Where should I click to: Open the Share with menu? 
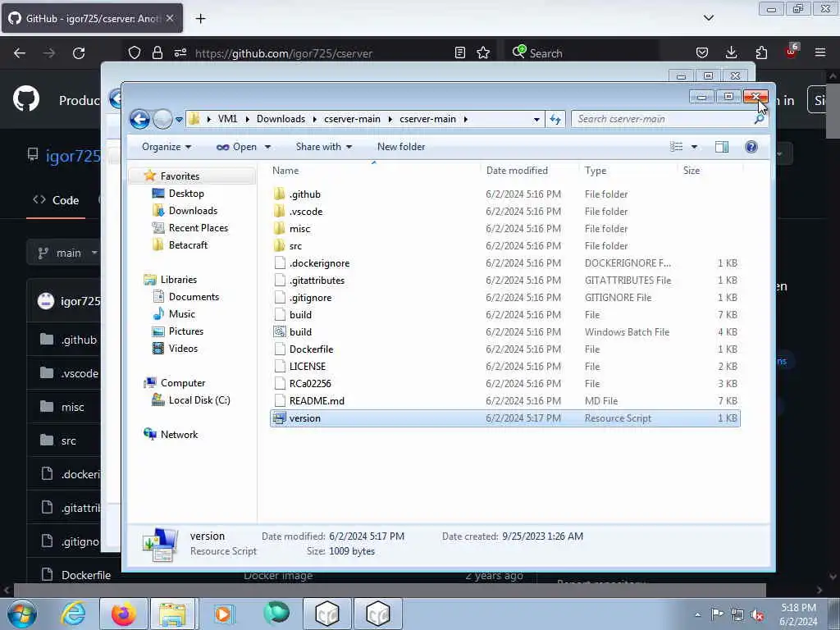(323, 147)
